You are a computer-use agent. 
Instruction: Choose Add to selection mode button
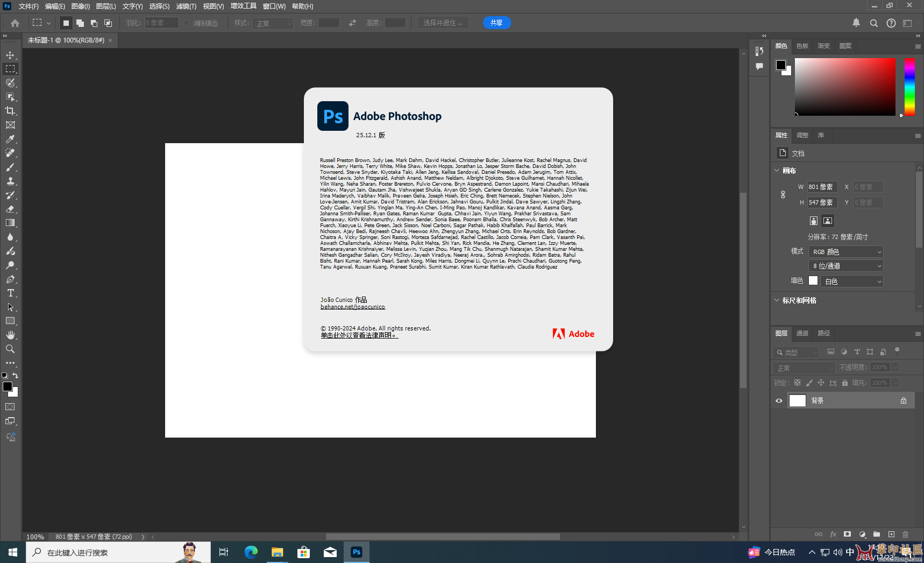point(80,23)
